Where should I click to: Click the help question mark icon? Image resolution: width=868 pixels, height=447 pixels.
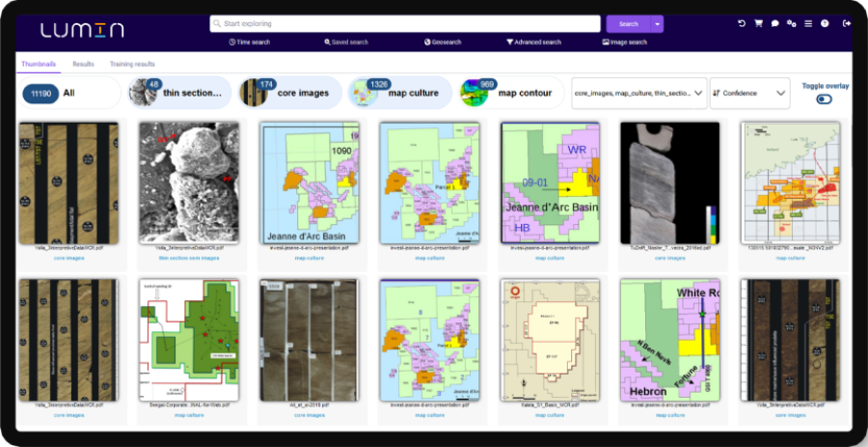[x=825, y=24]
